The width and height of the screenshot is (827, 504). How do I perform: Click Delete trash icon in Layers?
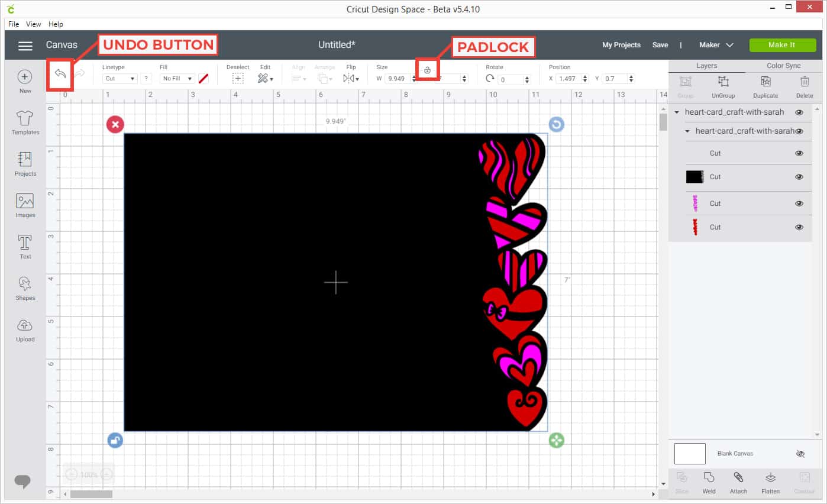pos(805,87)
